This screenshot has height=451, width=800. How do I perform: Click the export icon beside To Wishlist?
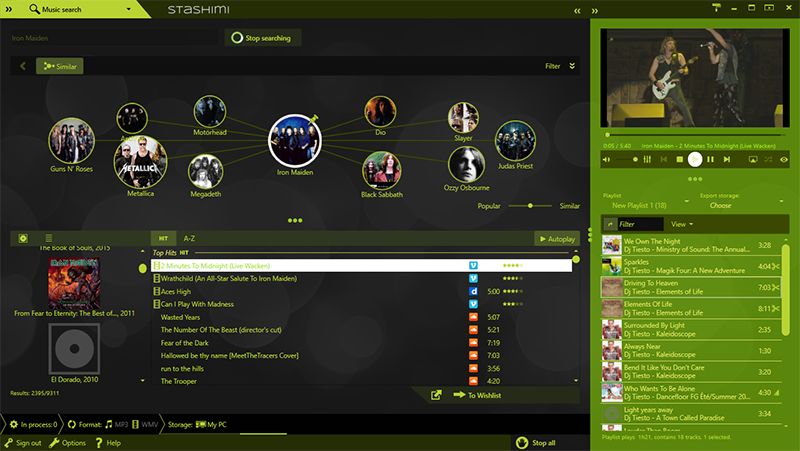pyautogui.click(x=436, y=396)
